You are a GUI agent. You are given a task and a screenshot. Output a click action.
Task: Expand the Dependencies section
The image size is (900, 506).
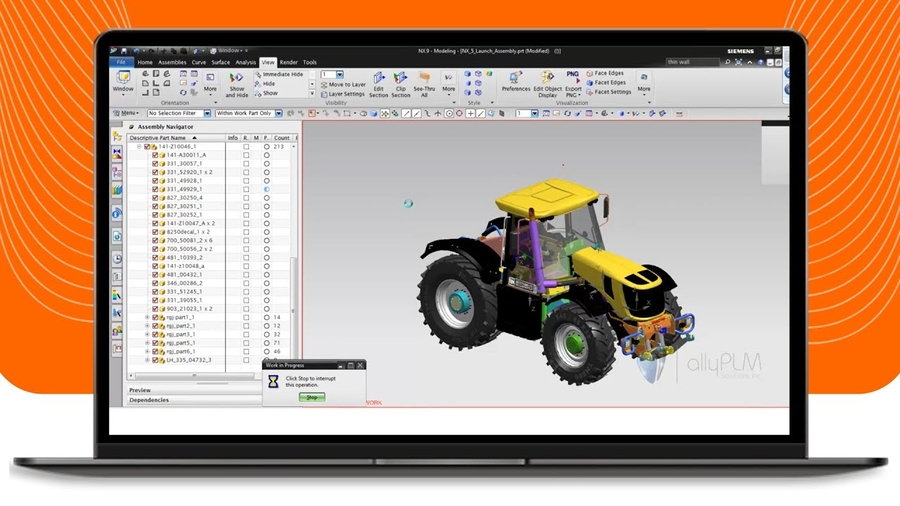coord(193,400)
